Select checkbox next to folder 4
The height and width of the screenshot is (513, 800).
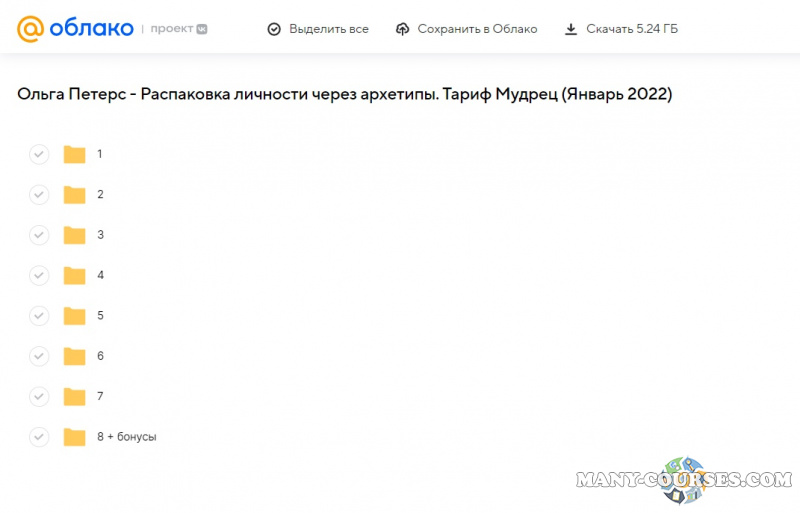click(x=39, y=275)
